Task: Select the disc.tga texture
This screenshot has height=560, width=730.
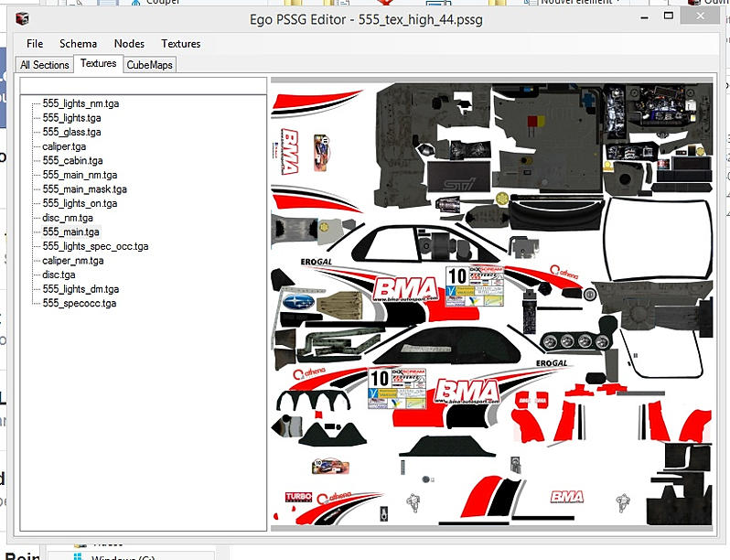Action: click(59, 275)
